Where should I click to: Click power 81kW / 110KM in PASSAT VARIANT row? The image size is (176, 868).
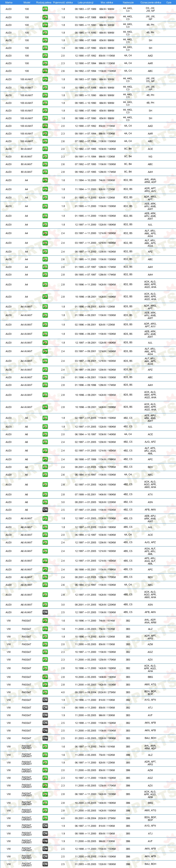[107, 826]
